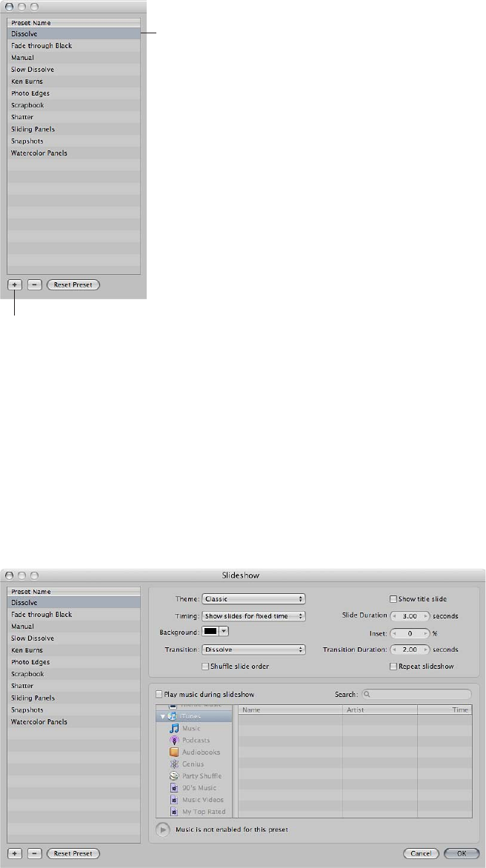Select Dissolve preset in the upper window
Screen dimensions: 486x868
[73, 33]
